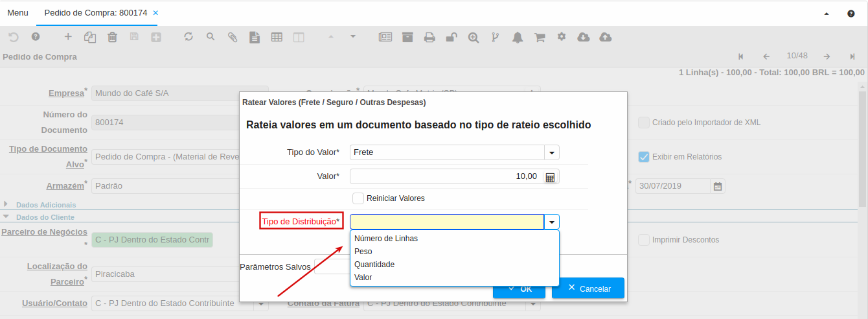Open the calendar picker beside 30/07/2019
868x319 pixels.
coord(718,186)
